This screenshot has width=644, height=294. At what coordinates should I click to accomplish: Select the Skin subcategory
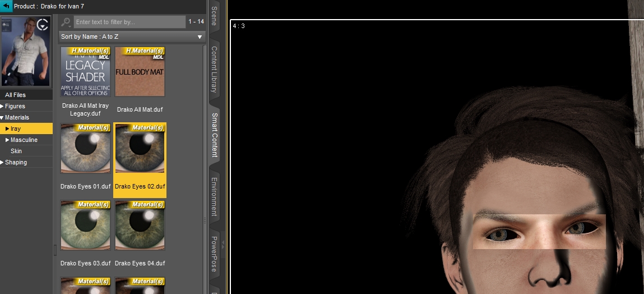click(16, 151)
